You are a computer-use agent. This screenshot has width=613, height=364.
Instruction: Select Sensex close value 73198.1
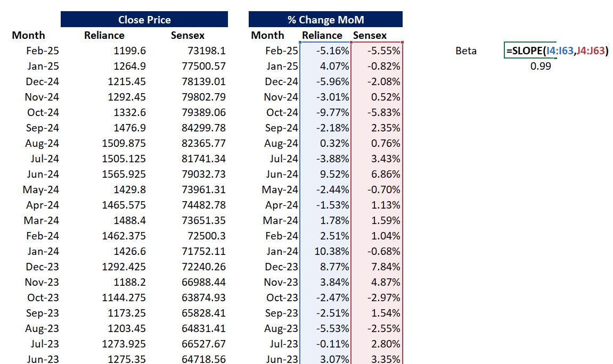pyautogui.click(x=203, y=51)
